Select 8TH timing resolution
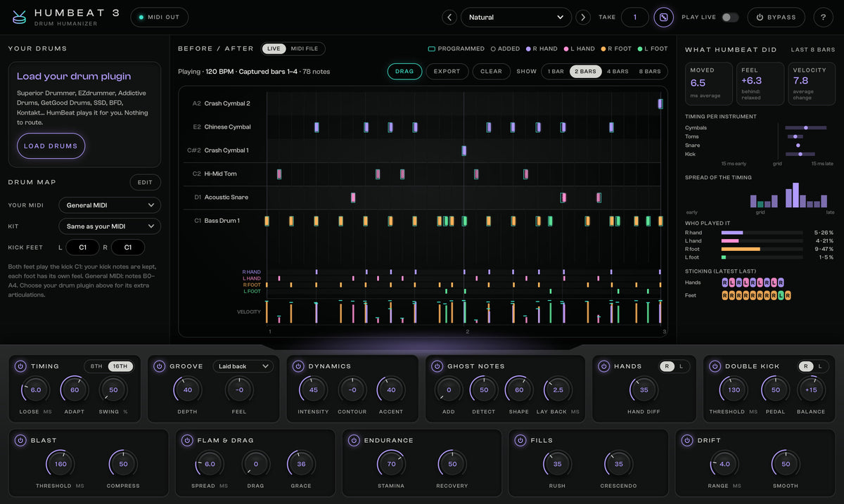Viewport: 844px width, 504px height. click(96, 366)
